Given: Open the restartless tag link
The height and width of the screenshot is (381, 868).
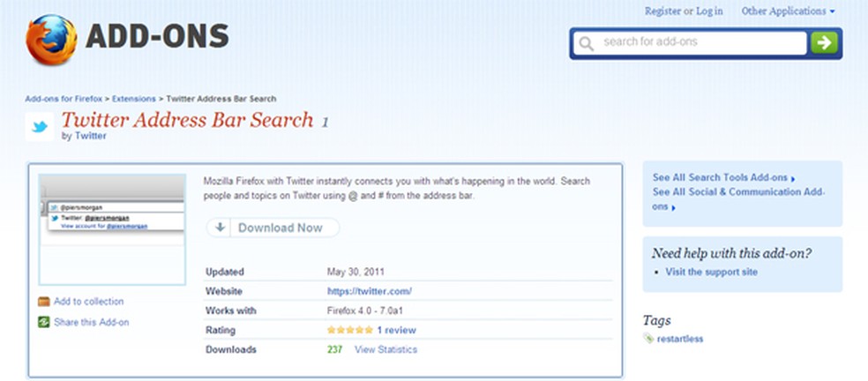Looking at the screenshot, I should pos(680,339).
